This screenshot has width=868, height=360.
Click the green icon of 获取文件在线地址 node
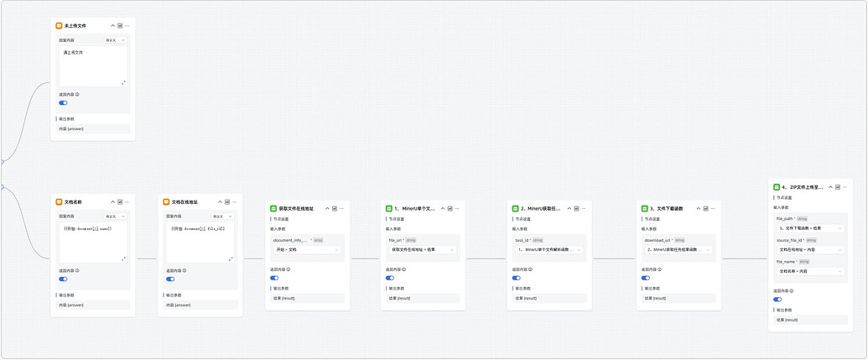273,208
